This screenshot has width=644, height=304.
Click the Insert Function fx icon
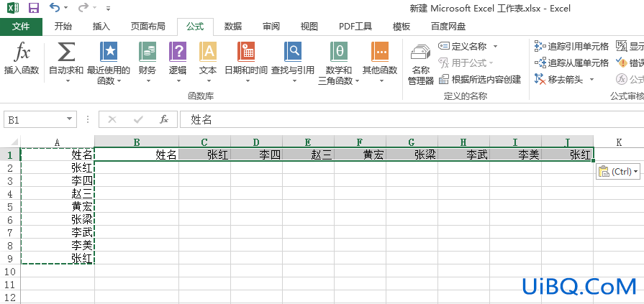[x=22, y=52]
